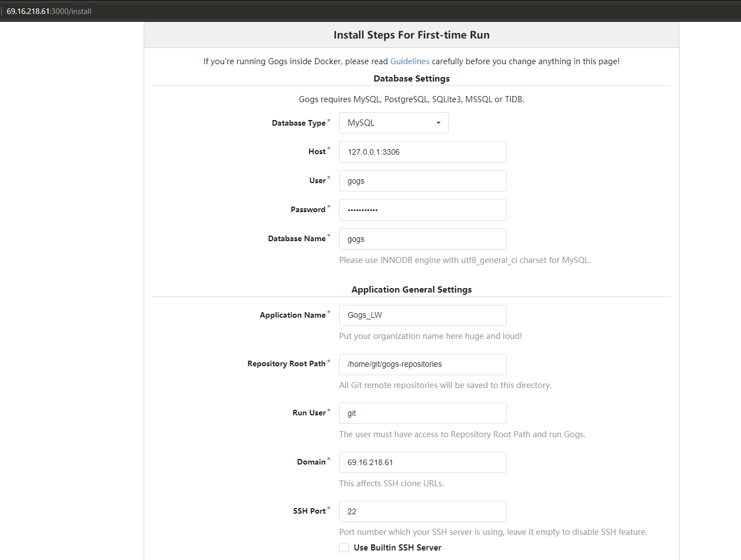Focus the Database Name field

[422, 239]
